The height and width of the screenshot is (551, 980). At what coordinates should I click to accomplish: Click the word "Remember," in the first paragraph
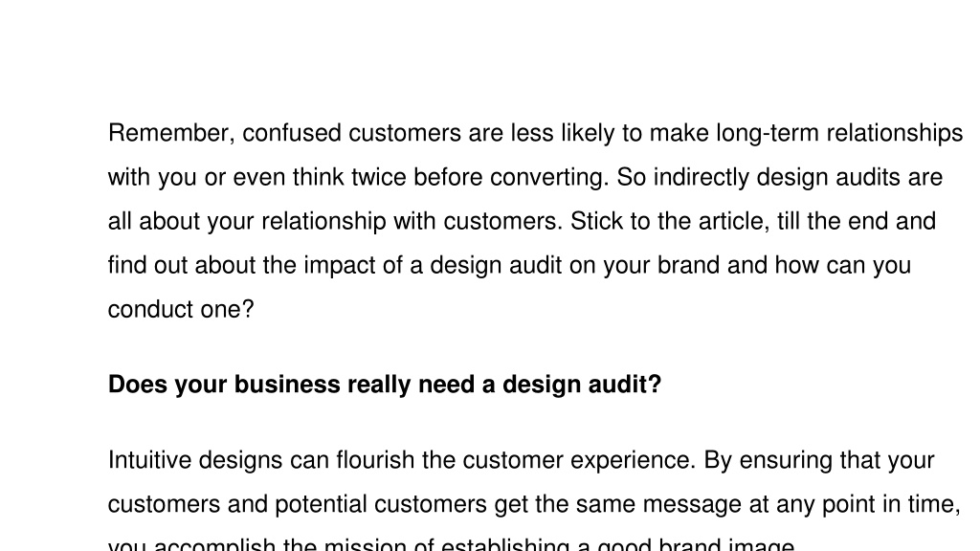pos(172,134)
